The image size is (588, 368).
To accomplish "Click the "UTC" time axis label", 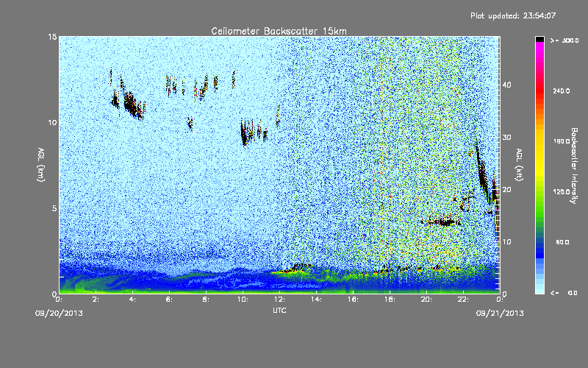I will (279, 311).
